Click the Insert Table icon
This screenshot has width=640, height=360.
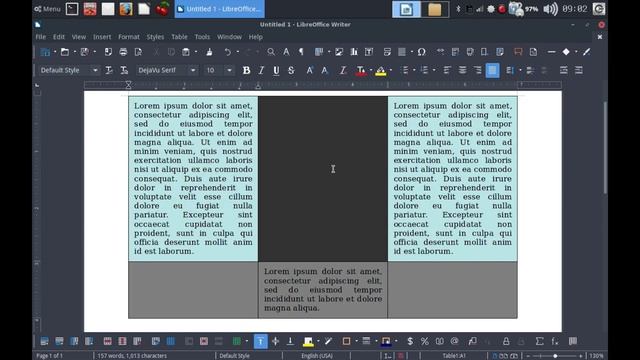[x=319, y=52]
